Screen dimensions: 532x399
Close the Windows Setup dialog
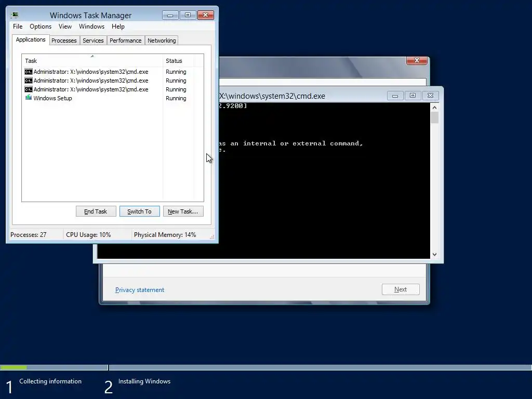click(x=417, y=60)
